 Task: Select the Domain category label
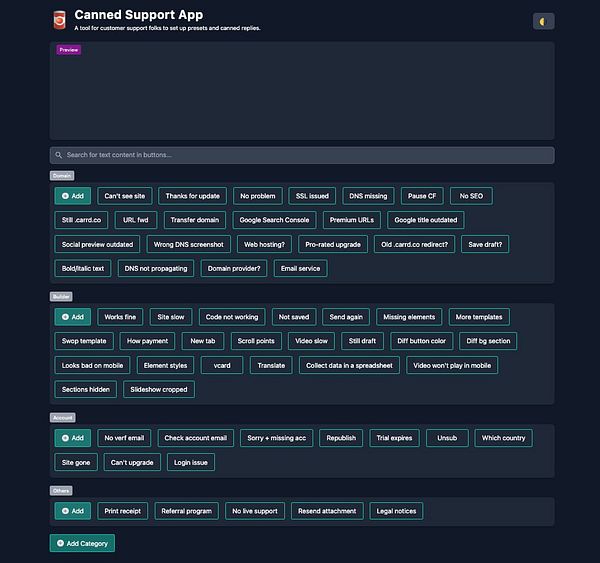[x=62, y=176]
